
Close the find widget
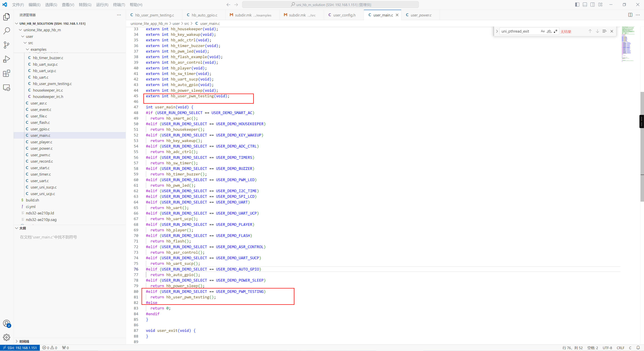(x=612, y=31)
